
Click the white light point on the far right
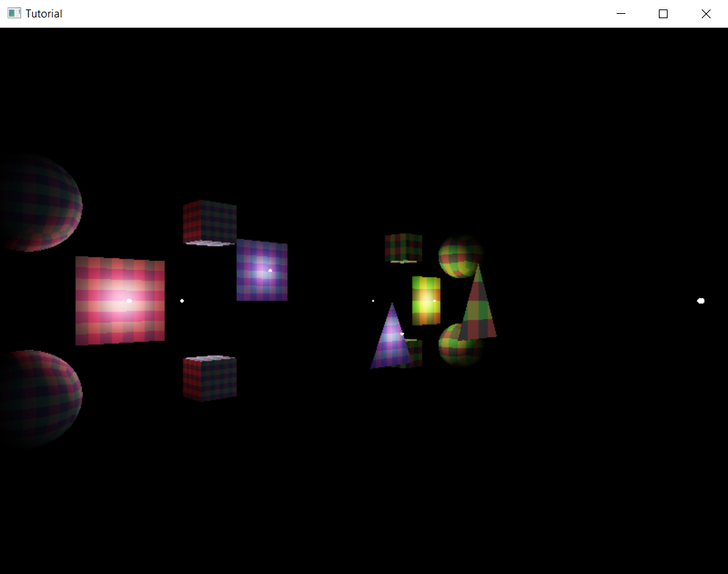700,300
